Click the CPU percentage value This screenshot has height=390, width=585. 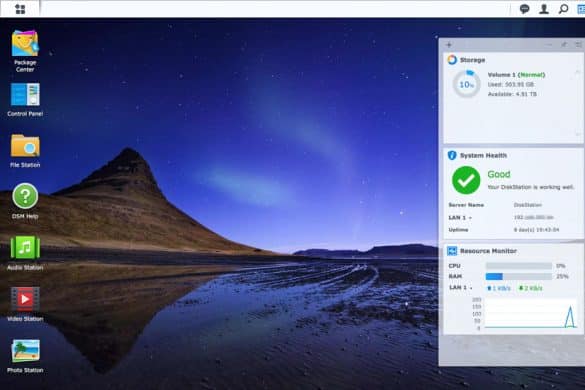coord(560,266)
